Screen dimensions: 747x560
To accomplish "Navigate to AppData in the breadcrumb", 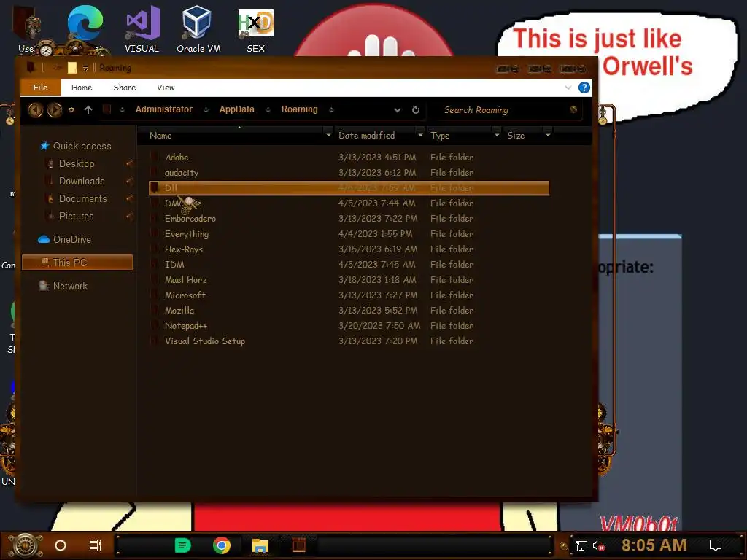I will pyautogui.click(x=237, y=109).
